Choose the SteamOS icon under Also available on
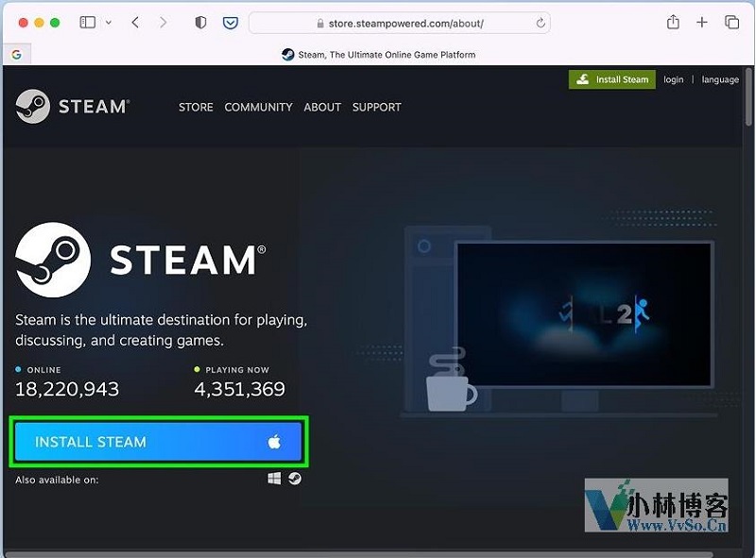This screenshot has width=756, height=558. click(x=295, y=479)
